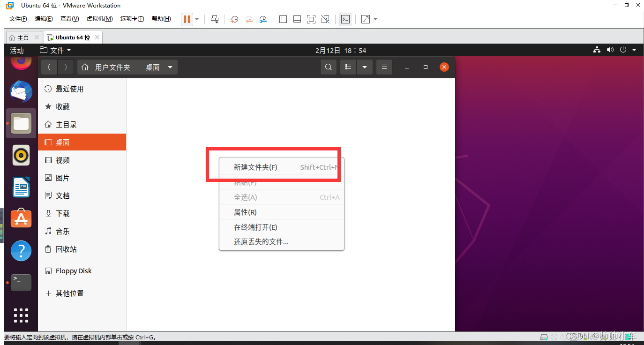Screen dimensions: 644x345
Task: Launch Rhythmbox from the Ubuntu dock
Action: (x=21, y=155)
